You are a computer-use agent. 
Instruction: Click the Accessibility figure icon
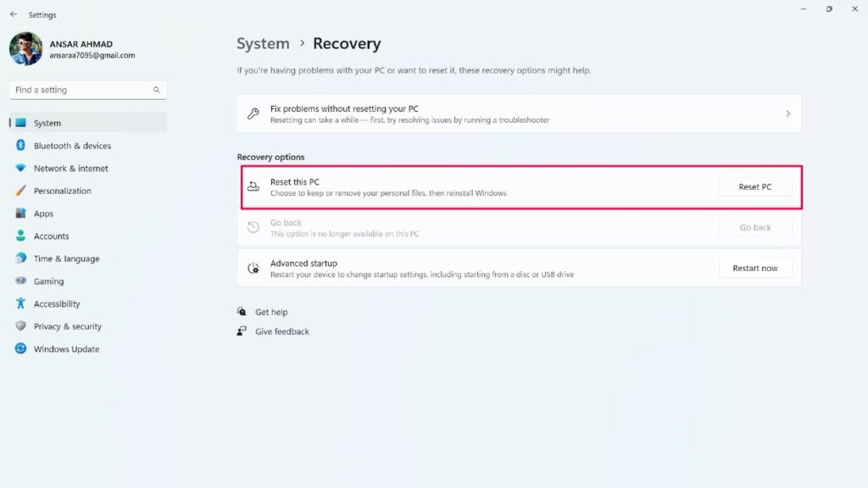point(20,303)
